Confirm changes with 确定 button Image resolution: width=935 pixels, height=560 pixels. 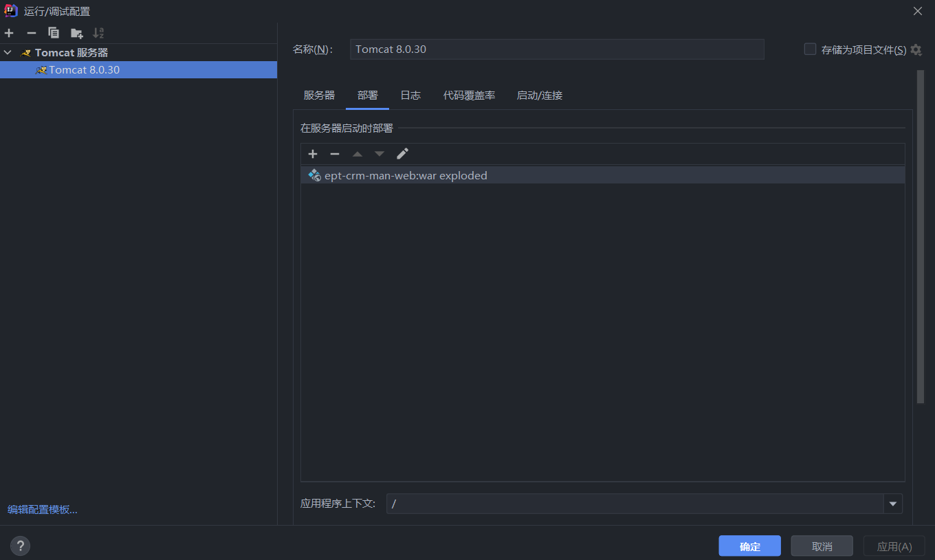[749, 546]
